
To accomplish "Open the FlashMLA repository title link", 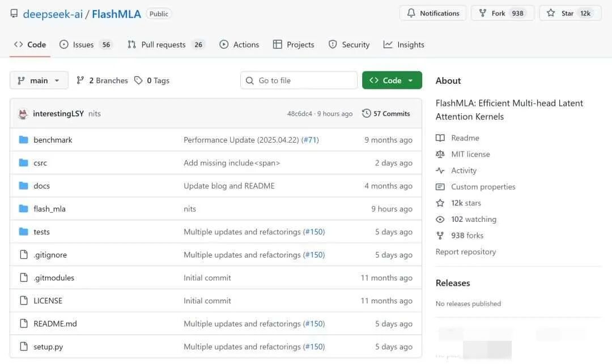I will pyautogui.click(x=116, y=14).
